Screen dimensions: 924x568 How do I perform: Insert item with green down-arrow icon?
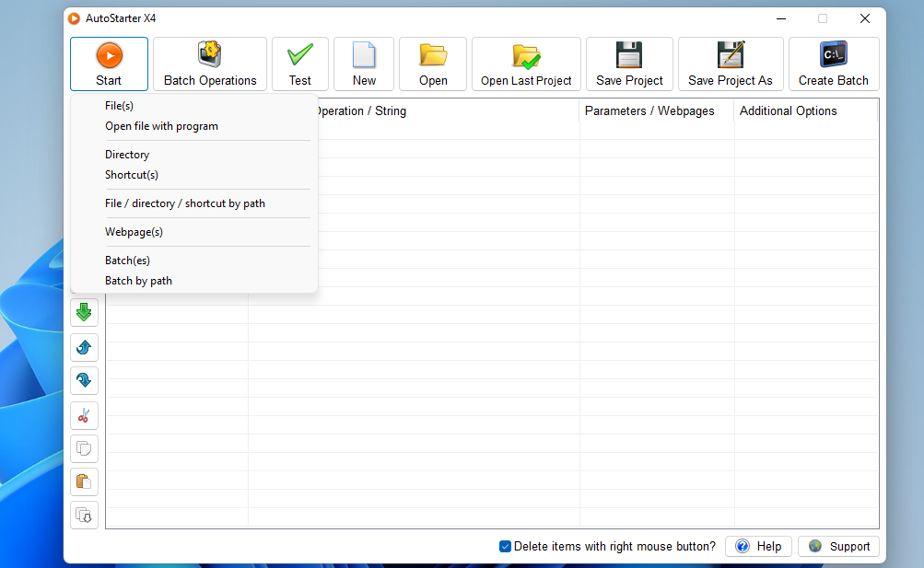click(84, 312)
